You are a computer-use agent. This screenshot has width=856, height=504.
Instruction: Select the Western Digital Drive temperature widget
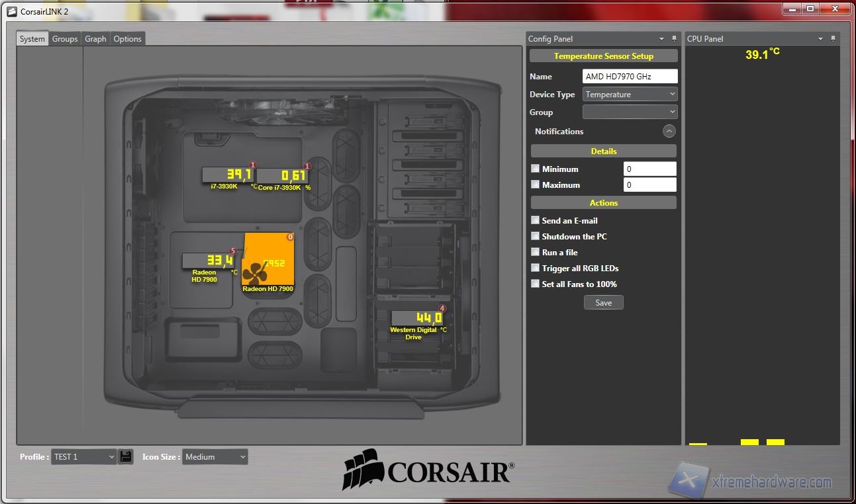tap(417, 319)
